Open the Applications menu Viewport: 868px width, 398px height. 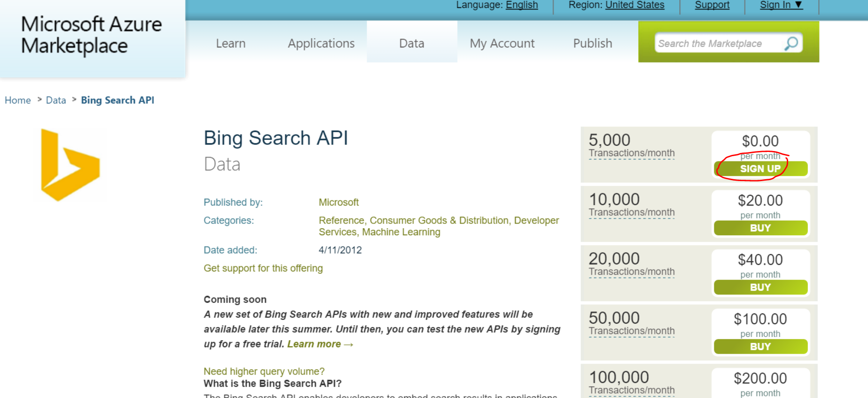[321, 43]
